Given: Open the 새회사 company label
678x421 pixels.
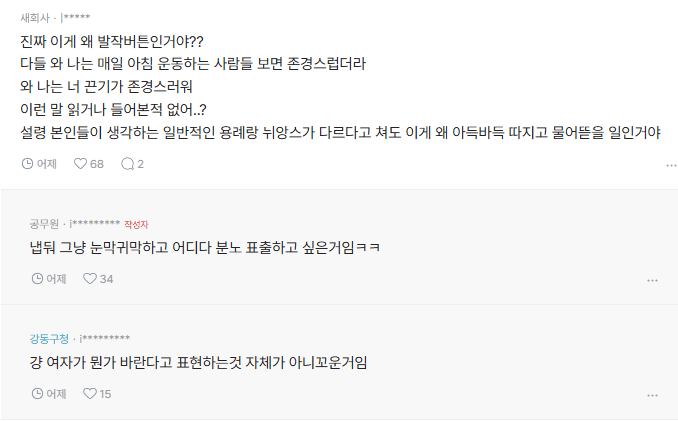Looking at the screenshot, I should (x=35, y=17).
